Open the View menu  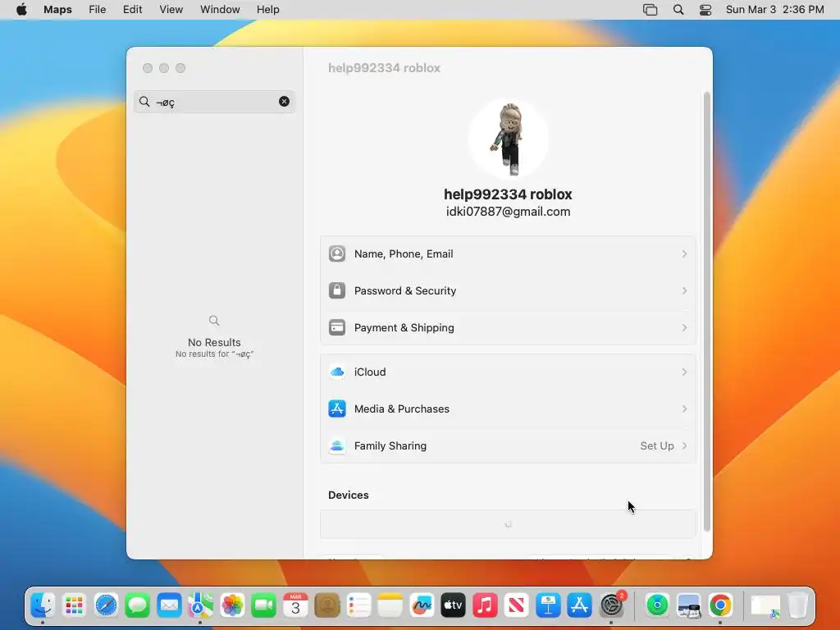coord(171,10)
